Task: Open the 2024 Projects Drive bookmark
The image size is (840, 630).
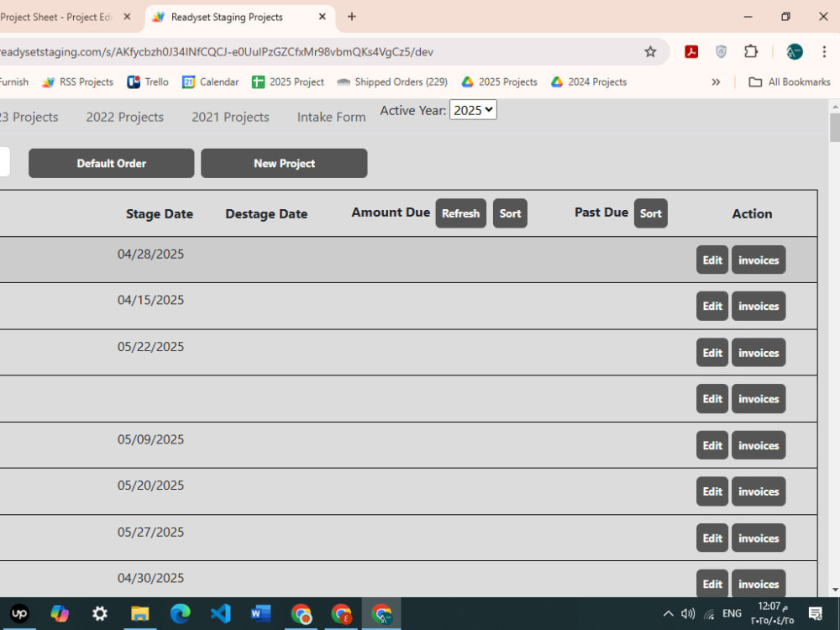Action: point(589,82)
